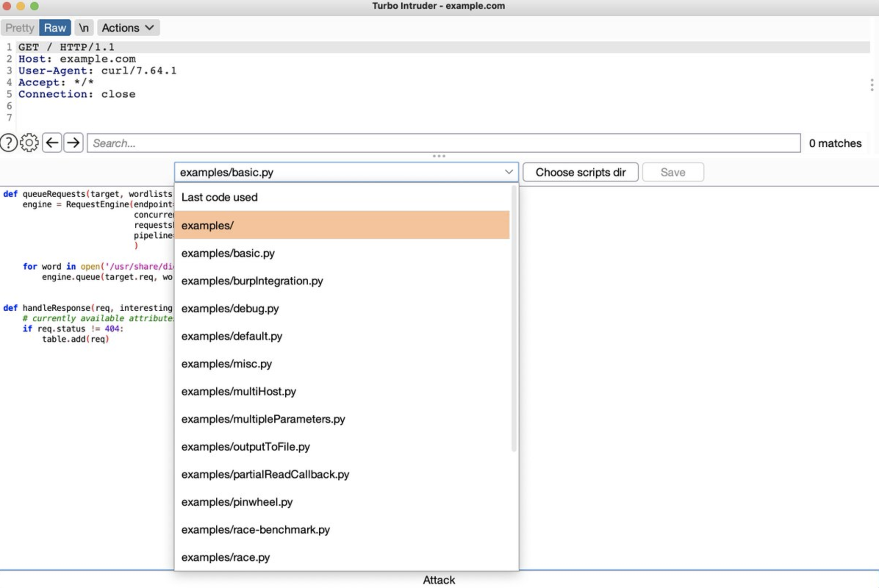Go to next search match arrow
879x588 pixels.
coord(73,143)
